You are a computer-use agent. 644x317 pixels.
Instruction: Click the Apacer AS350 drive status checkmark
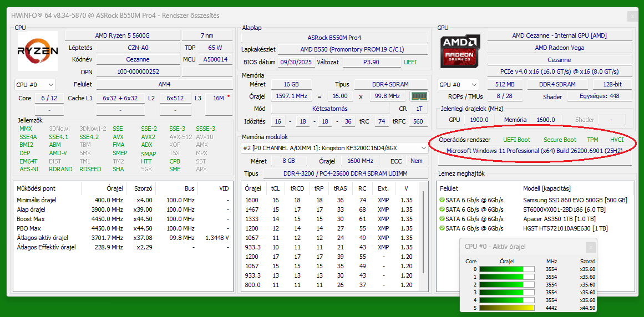(x=442, y=219)
